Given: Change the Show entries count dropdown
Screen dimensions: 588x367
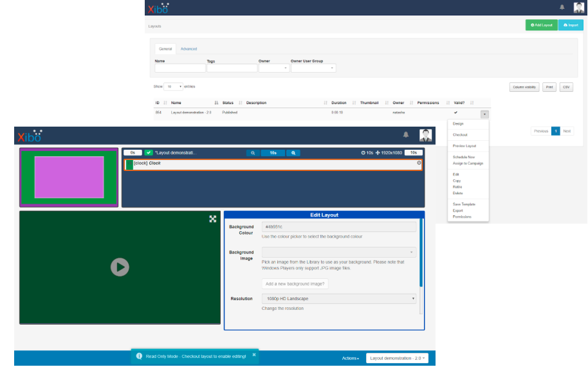Looking at the screenshot, I should pyautogui.click(x=173, y=87).
